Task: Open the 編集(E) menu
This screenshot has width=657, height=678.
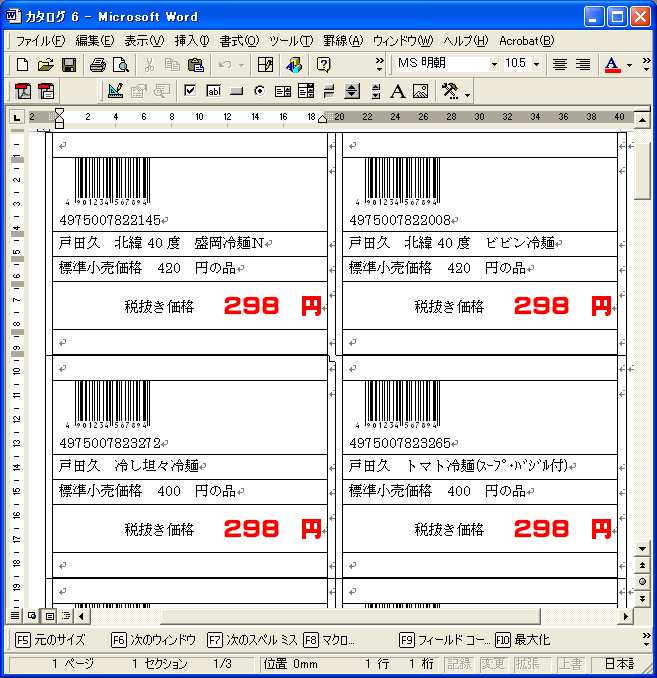Action: tap(94, 41)
